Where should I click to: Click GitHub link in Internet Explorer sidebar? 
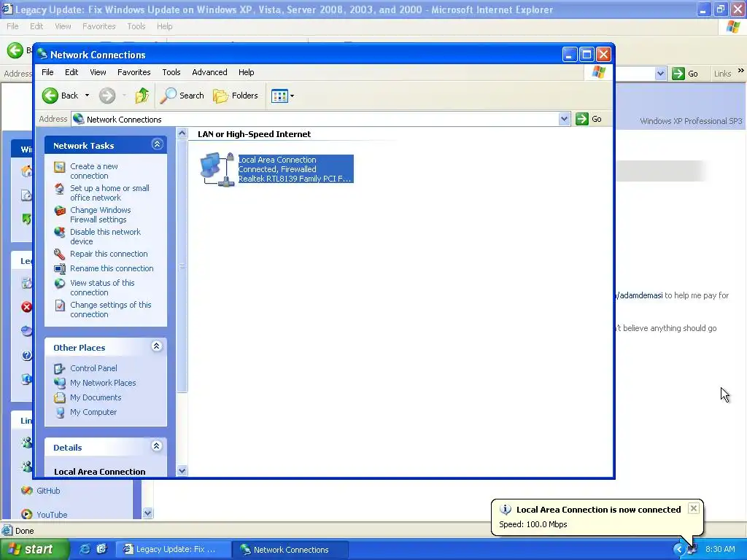click(x=48, y=491)
